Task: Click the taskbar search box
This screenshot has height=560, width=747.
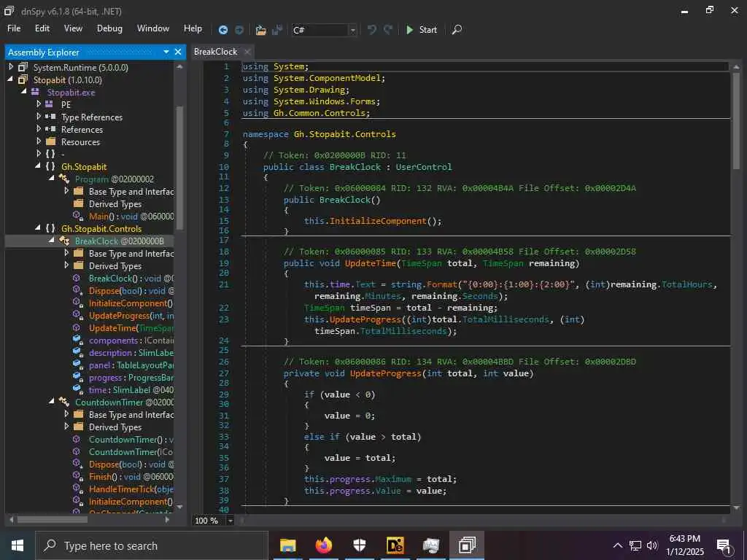Action: pos(152,545)
